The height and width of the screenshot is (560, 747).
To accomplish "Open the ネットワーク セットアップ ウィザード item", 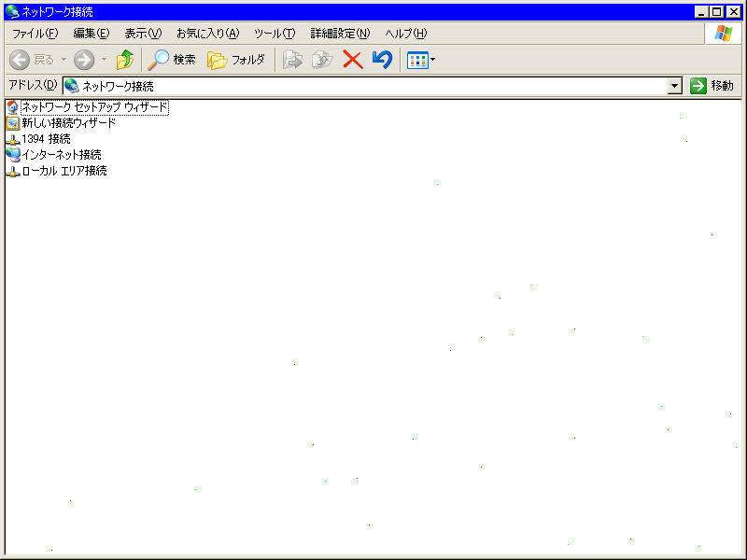I will [x=93, y=107].
